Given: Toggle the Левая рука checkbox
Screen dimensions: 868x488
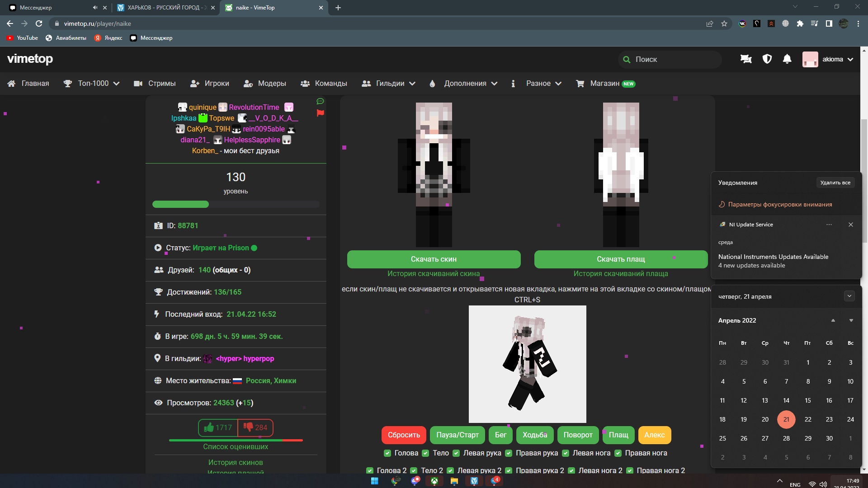Looking at the screenshot, I should tap(456, 453).
